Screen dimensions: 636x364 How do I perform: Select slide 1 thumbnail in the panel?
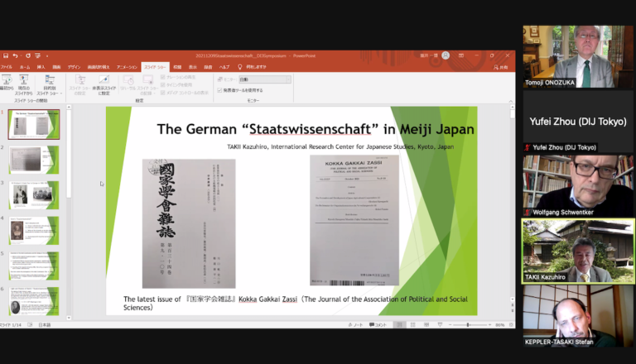[x=34, y=124]
